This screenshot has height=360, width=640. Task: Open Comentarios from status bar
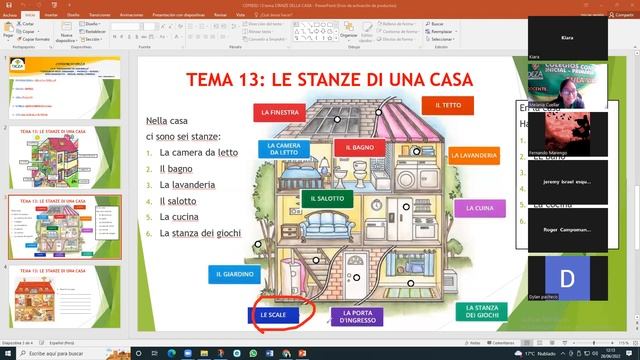(x=501, y=343)
